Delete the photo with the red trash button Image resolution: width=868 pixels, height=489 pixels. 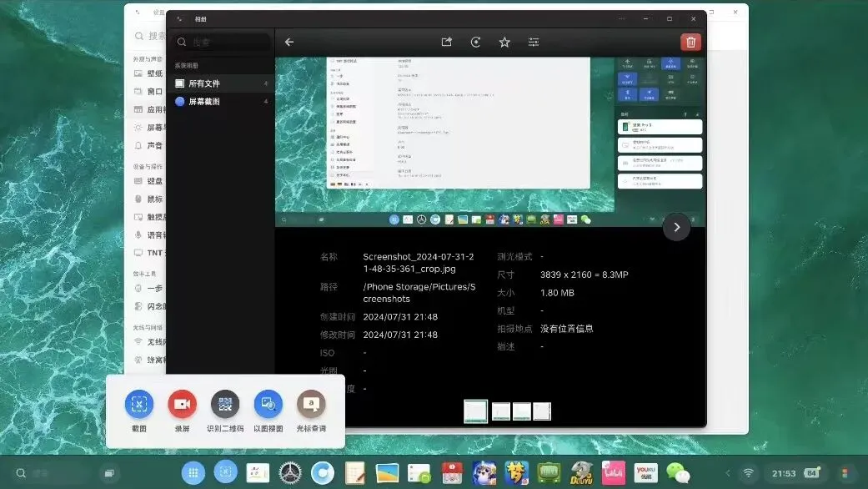(x=690, y=42)
